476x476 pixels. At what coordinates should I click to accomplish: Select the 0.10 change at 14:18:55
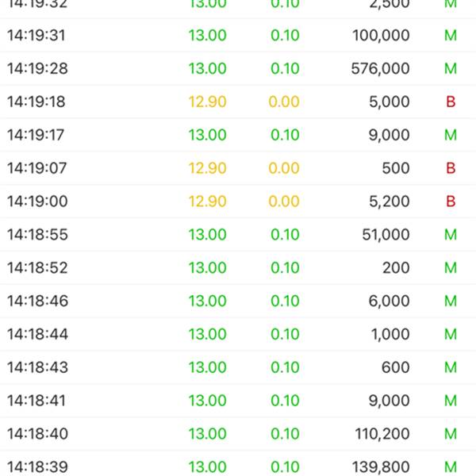click(285, 234)
